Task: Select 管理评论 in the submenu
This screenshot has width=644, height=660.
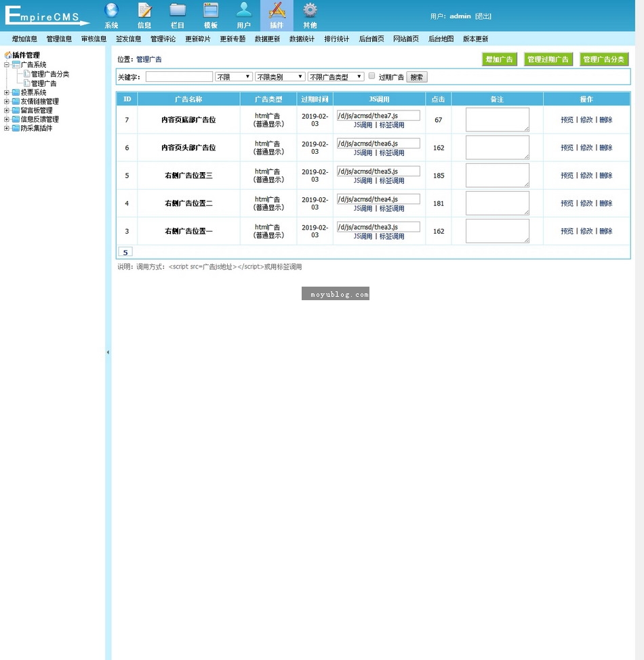Action: [163, 39]
